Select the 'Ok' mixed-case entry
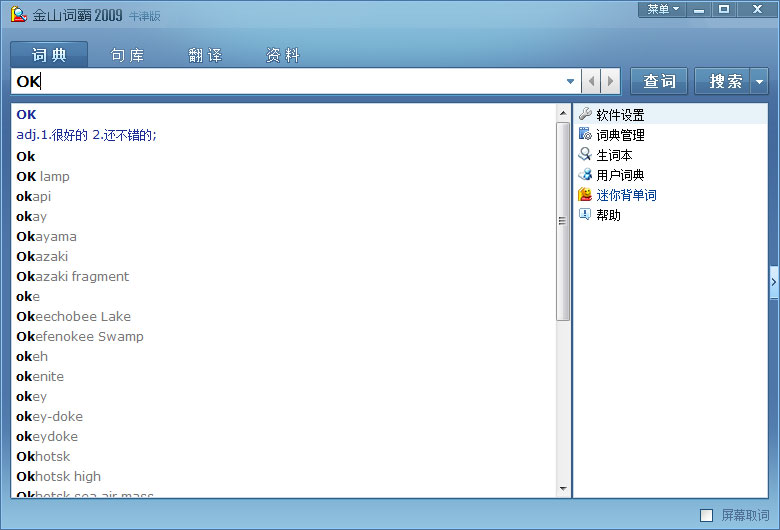Screen dimensions: 780x530 tap(26, 156)
